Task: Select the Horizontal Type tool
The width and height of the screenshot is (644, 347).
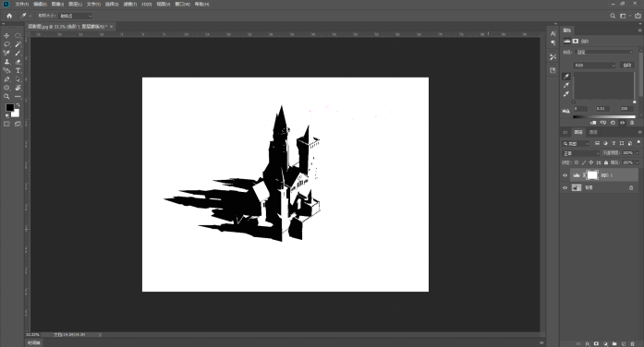Action: pyautogui.click(x=18, y=70)
